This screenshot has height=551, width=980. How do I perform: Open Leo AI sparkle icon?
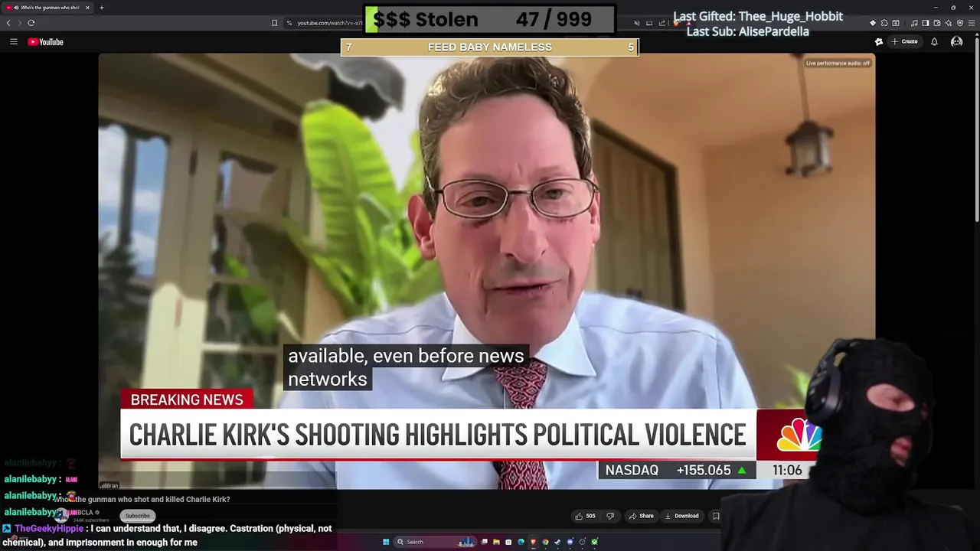pyautogui.click(x=949, y=23)
